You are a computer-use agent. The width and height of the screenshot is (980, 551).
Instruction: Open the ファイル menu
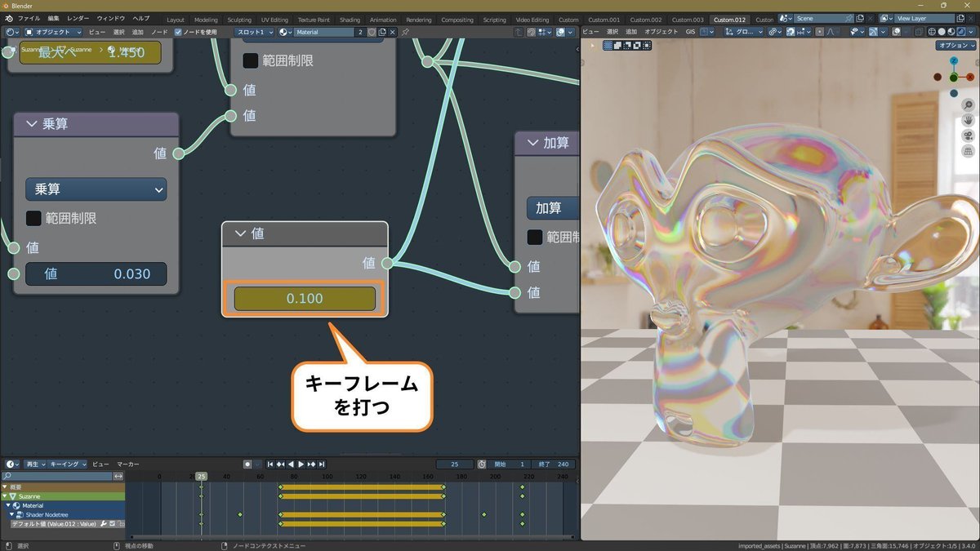(x=29, y=18)
